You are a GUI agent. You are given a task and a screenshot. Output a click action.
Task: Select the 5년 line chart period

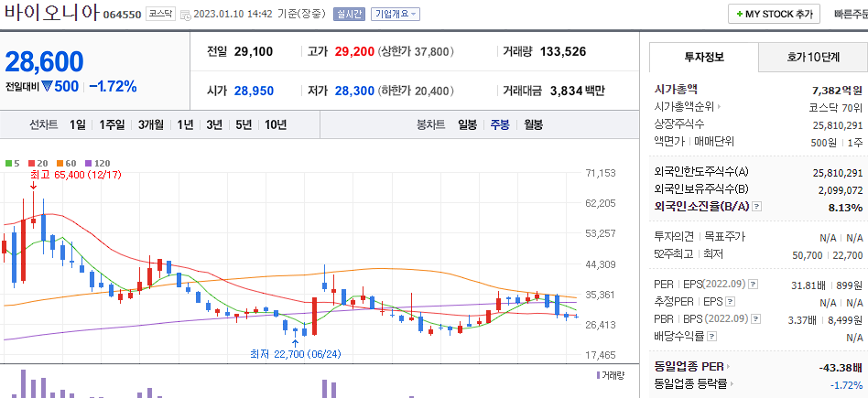pyautogui.click(x=244, y=125)
